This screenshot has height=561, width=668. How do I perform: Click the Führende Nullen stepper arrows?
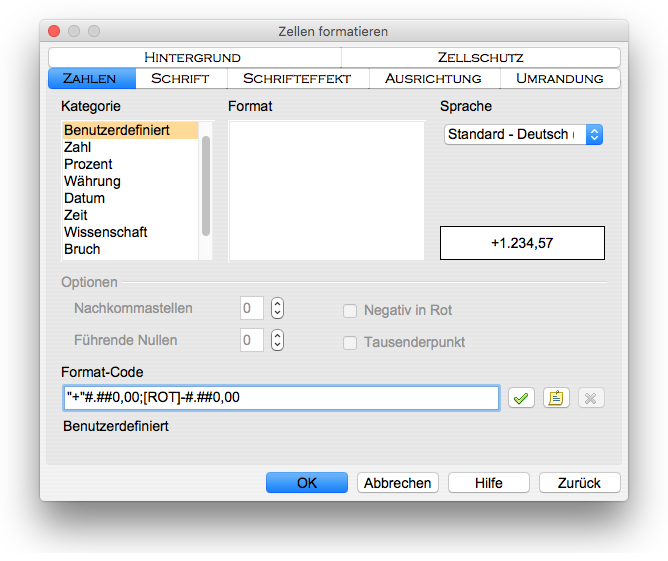(x=277, y=340)
